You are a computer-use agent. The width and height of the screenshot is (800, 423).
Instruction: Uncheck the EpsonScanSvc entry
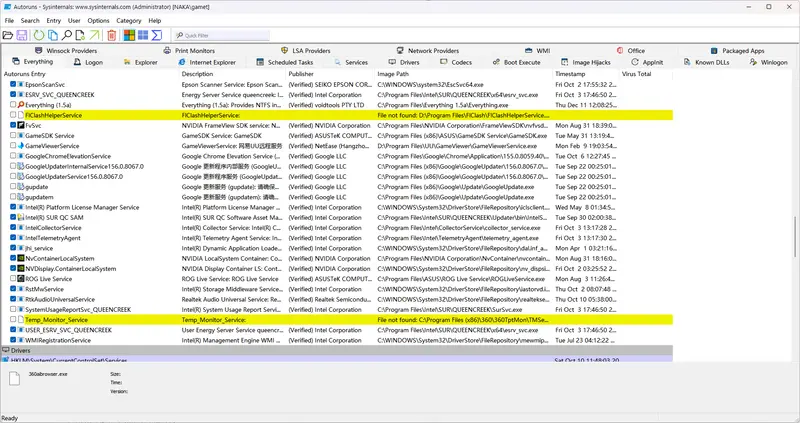click(13, 84)
